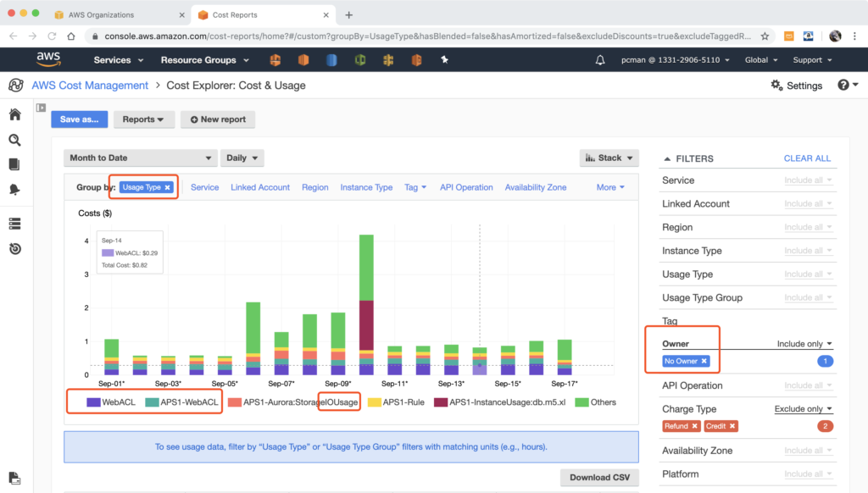Click the Settings gear icon
Image resolution: width=868 pixels, height=493 pixels.
coord(776,86)
